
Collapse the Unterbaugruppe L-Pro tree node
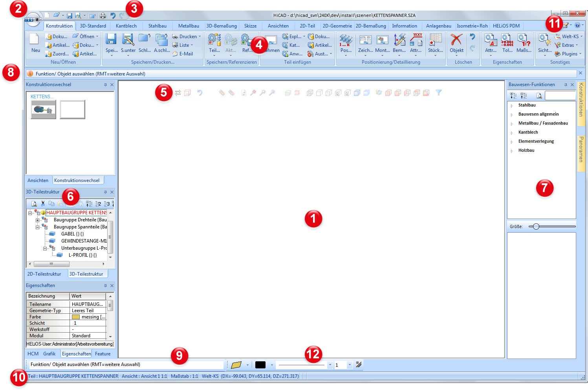(45, 248)
